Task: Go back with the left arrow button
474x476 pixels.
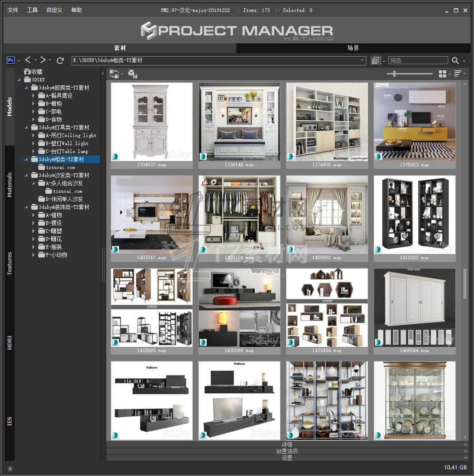Action: click(28, 60)
